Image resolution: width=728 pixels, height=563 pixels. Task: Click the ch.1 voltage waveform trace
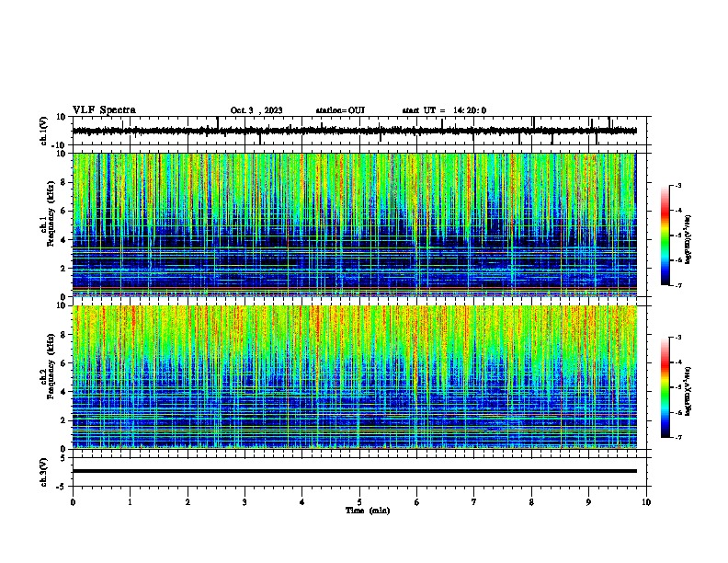click(x=354, y=131)
